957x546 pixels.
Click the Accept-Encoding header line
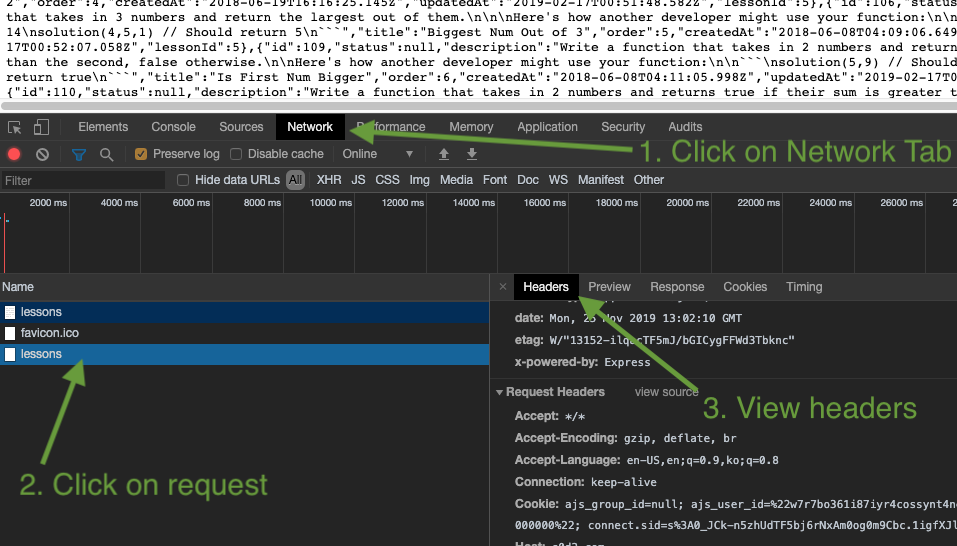(626, 438)
